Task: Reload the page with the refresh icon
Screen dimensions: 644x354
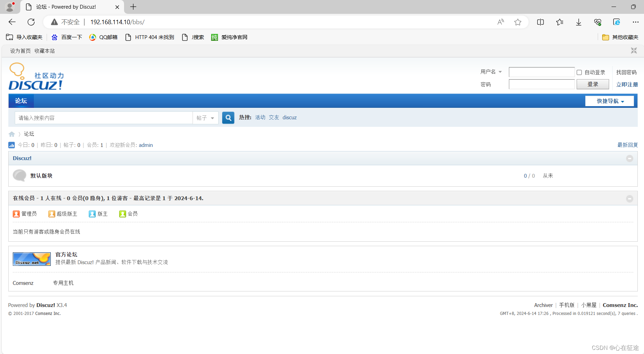Action: (x=31, y=22)
